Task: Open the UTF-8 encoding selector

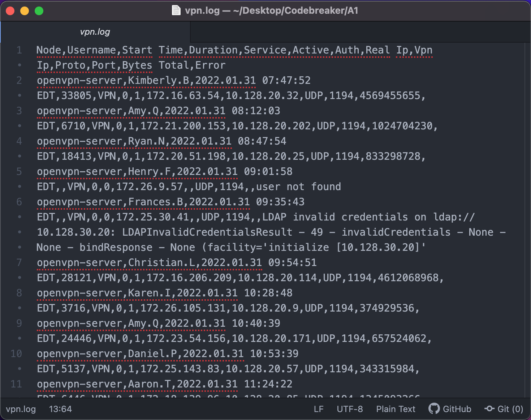Action: point(350,409)
